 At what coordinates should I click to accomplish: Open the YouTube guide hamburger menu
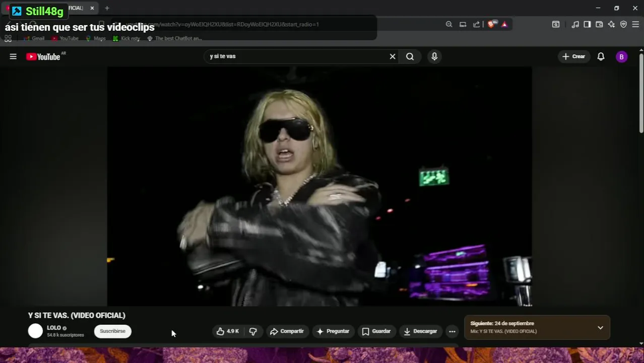click(13, 56)
